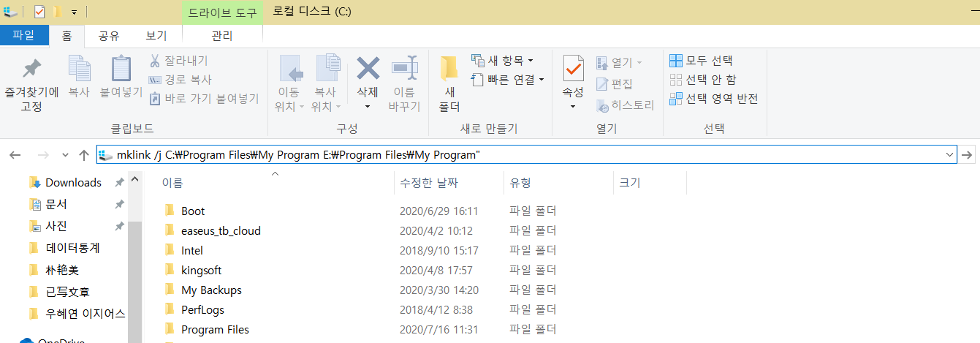Go up one folder level arrow
The height and width of the screenshot is (343, 980).
[84, 155]
